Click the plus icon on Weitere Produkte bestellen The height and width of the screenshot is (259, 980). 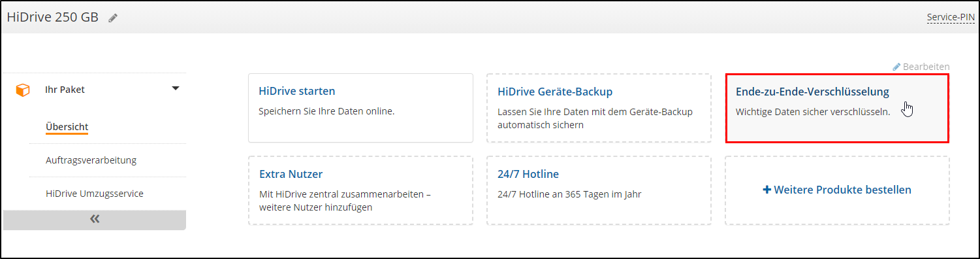(767, 190)
